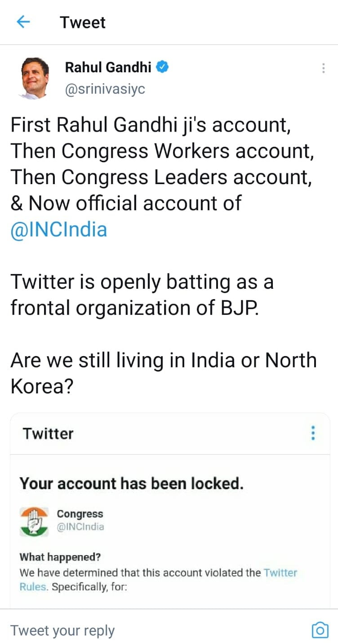
Task: Click the Rahul Gandhi display name
Action: pos(108,67)
